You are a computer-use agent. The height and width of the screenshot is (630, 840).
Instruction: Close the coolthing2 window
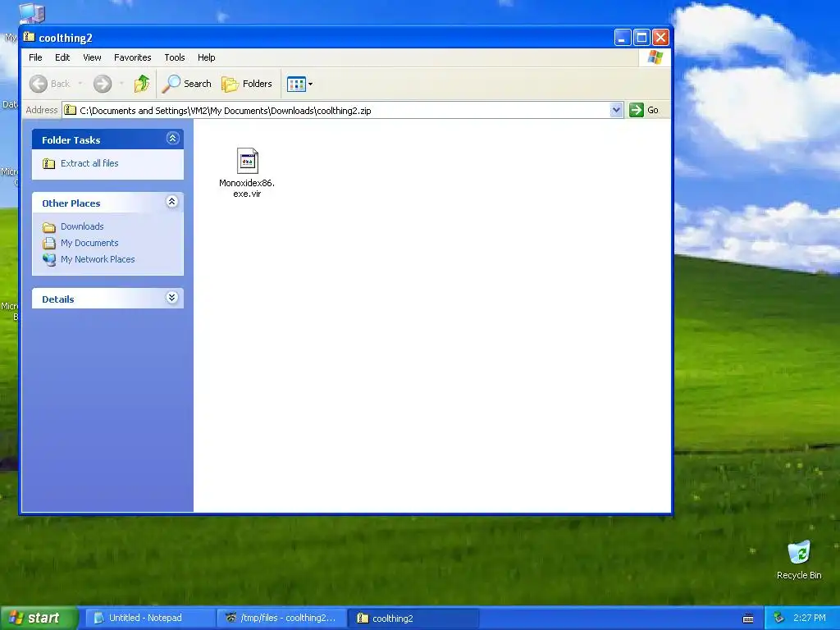pyautogui.click(x=660, y=38)
